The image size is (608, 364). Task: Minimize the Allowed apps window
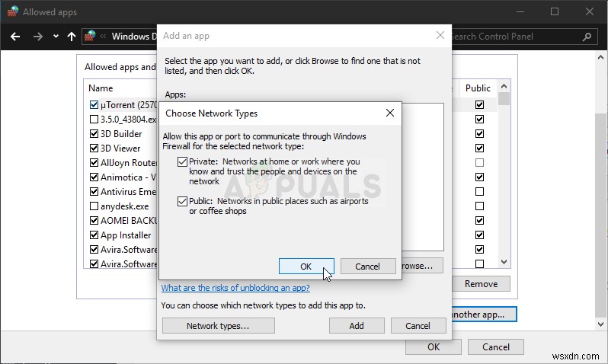click(x=520, y=11)
